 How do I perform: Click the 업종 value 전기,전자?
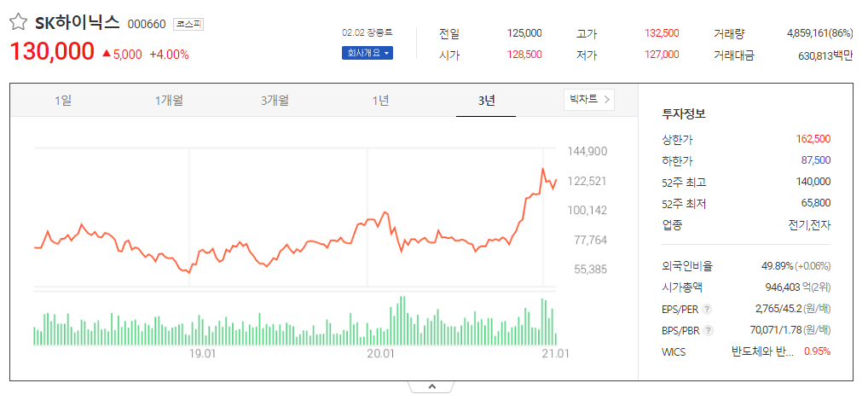tap(810, 225)
